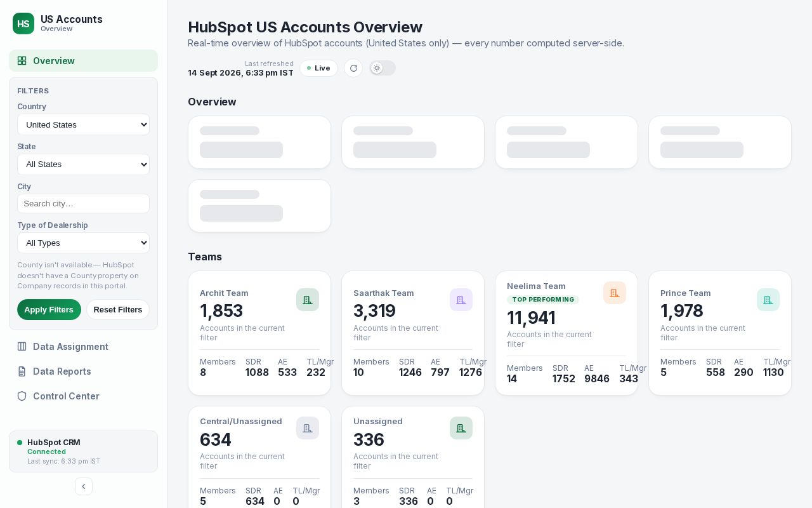Collapse the sidebar with the chevron button

84,486
